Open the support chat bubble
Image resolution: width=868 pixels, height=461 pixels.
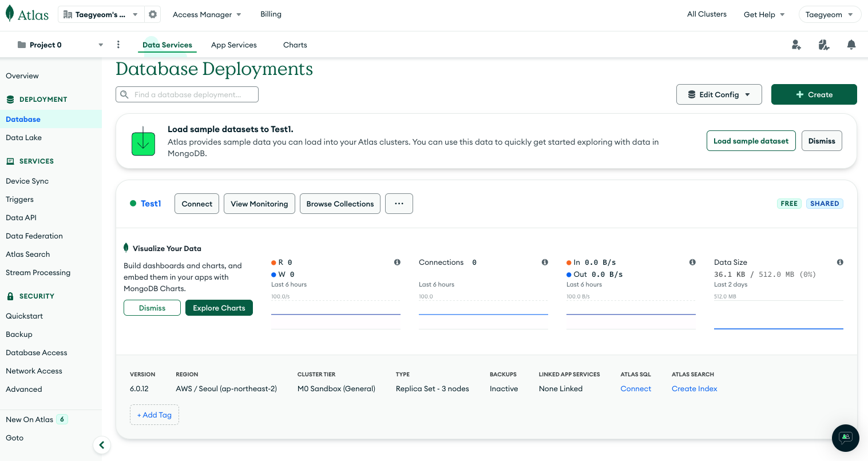(x=846, y=438)
